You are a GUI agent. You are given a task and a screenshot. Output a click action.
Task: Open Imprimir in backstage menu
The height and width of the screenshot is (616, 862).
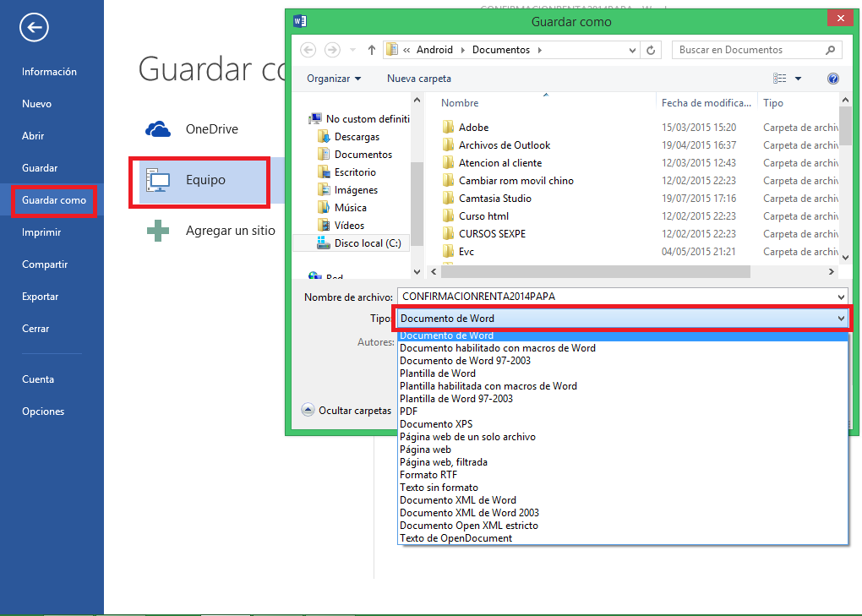(x=41, y=232)
